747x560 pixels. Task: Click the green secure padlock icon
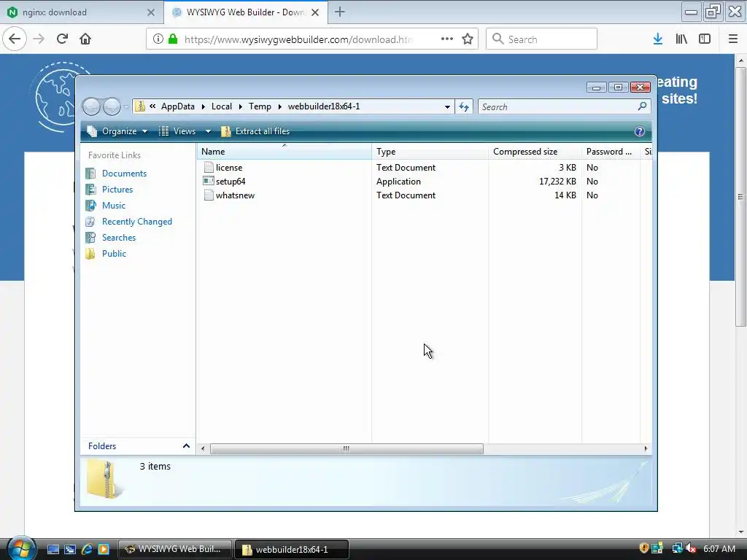pyautogui.click(x=173, y=39)
